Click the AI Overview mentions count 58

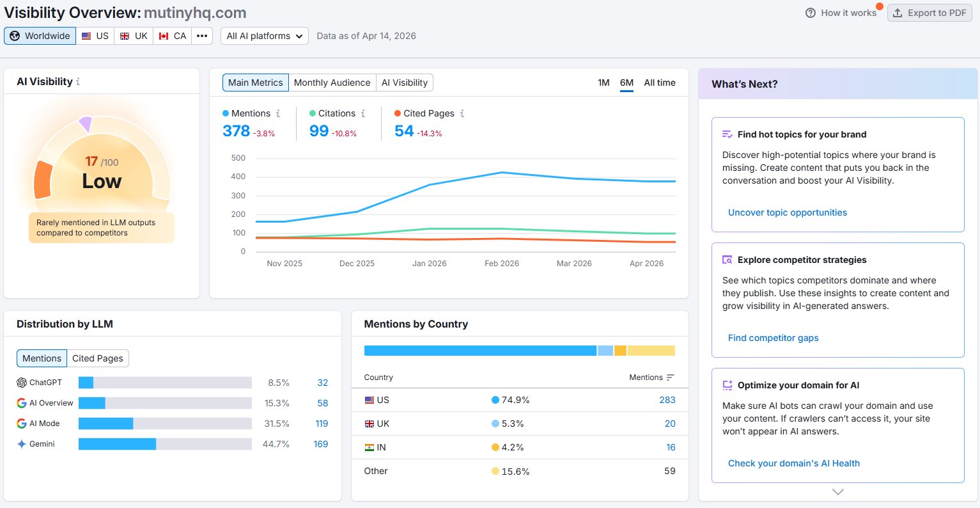(x=323, y=403)
